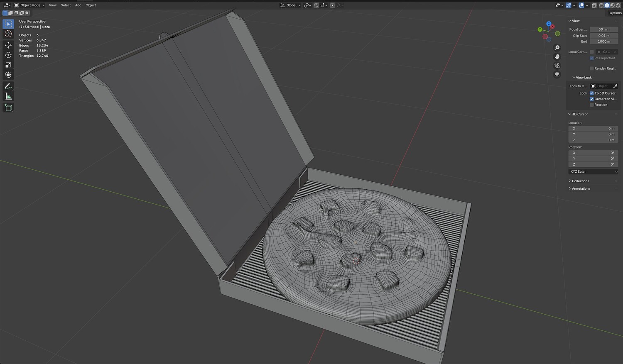623x364 pixels.
Task: Collapse the View panel
Action: (x=574, y=21)
